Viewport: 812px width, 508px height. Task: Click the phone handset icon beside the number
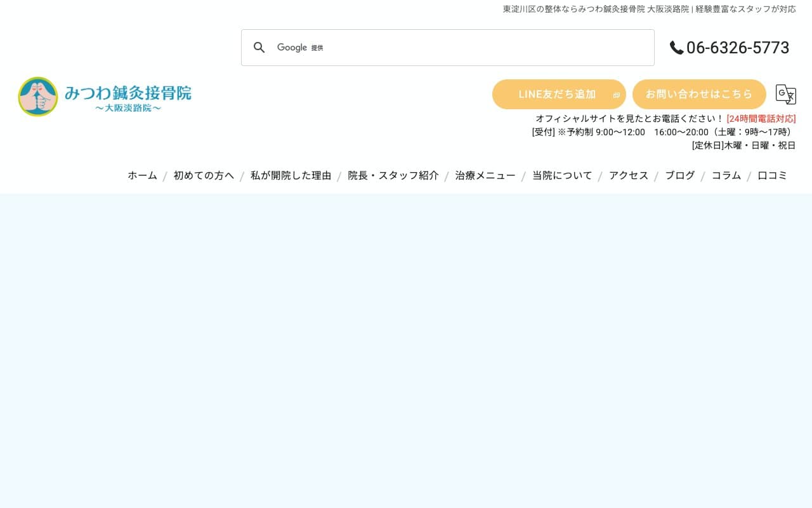point(676,48)
